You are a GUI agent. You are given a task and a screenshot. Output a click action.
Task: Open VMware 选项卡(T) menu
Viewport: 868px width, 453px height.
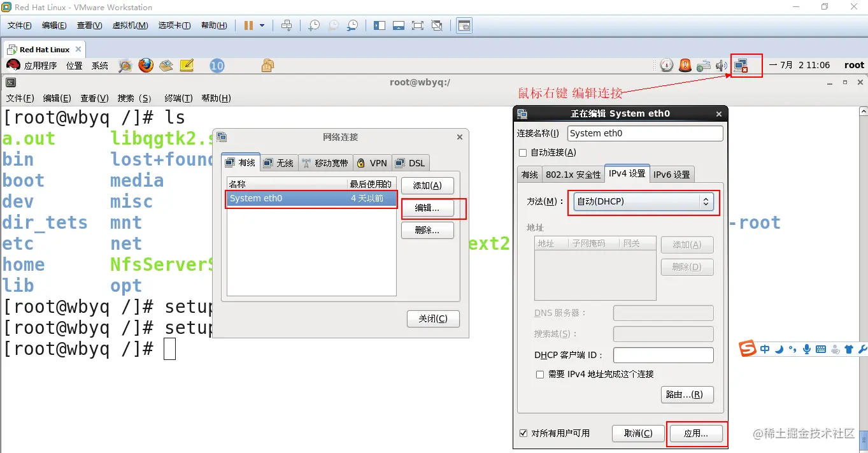pyautogui.click(x=174, y=25)
